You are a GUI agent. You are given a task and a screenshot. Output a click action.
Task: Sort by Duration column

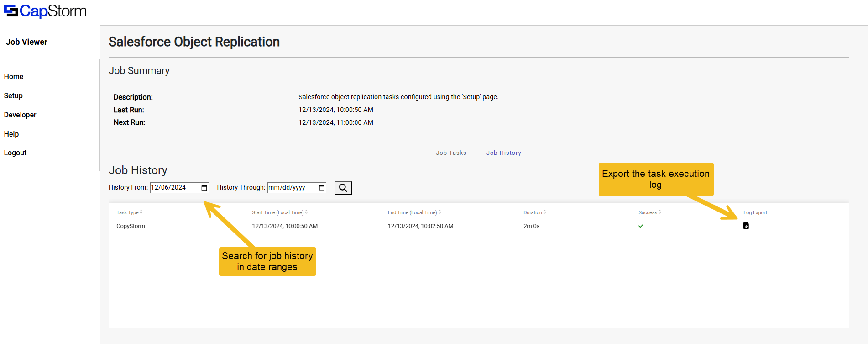[x=534, y=212]
